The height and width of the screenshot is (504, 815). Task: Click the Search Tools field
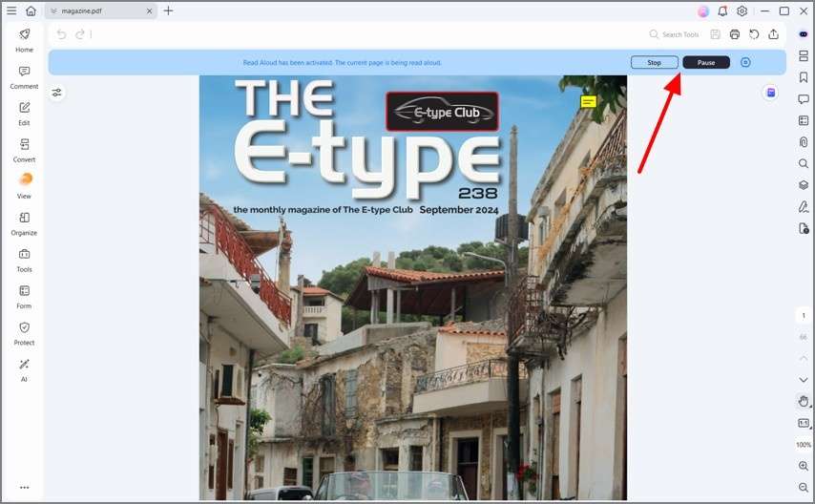click(674, 34)
